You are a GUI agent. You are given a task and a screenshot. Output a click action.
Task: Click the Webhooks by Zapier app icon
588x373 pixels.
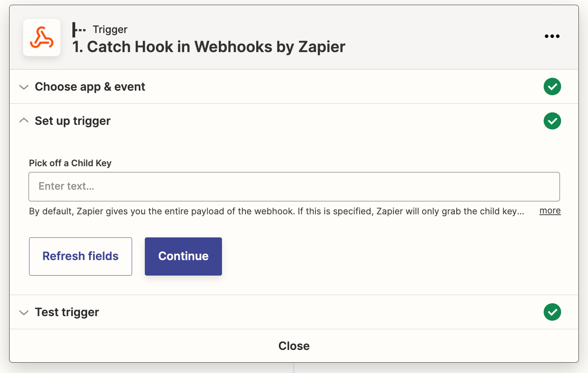42,37
